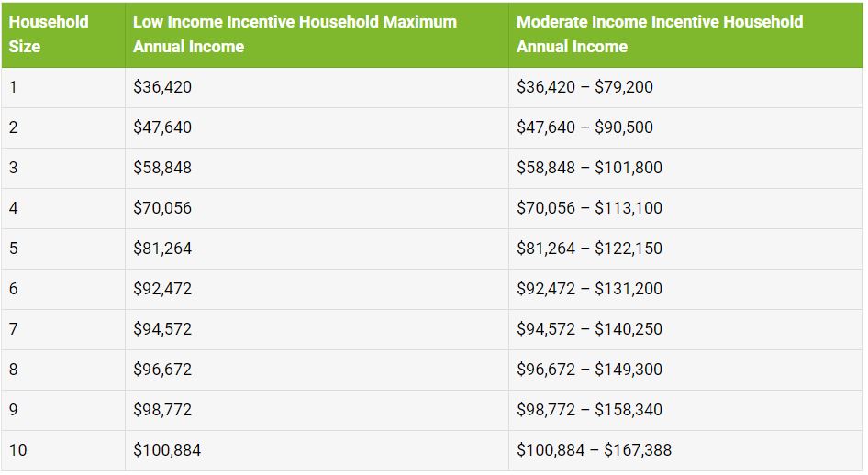This screenshot has width=868, height=475.
Task: Click the $36,420 – $79,200 range cell
Action: pos(584,87)
